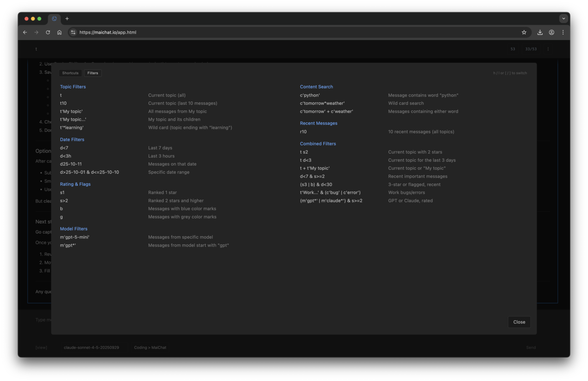The image size is (588, 381).
Task: Click the Rating & Flags heading
Action: click(x=75, y=184)
